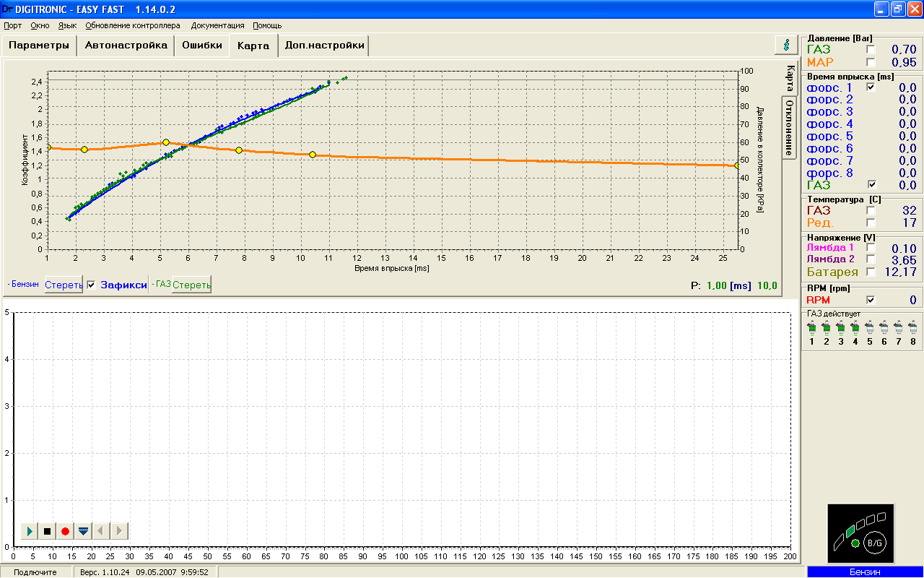Click the Верс. 1.10.24 status bar entry
This screenshot has height=578, width=924.
[144, 572]
